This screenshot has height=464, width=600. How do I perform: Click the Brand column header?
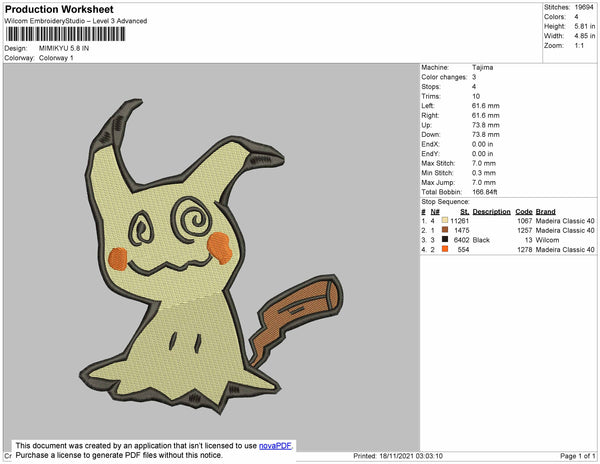click(x=545, y=211)
